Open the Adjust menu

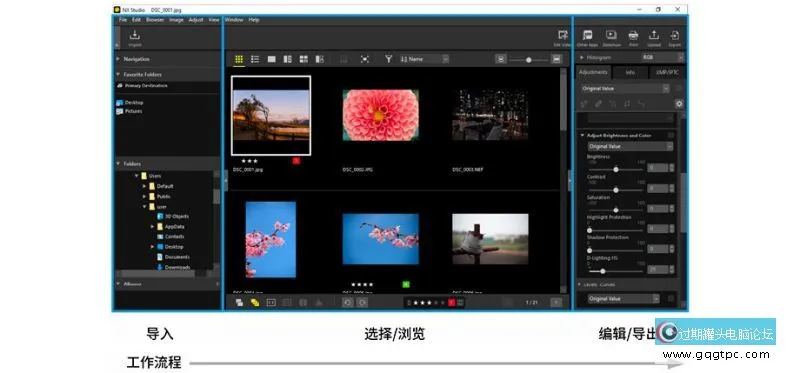click(x=196, y=20)
